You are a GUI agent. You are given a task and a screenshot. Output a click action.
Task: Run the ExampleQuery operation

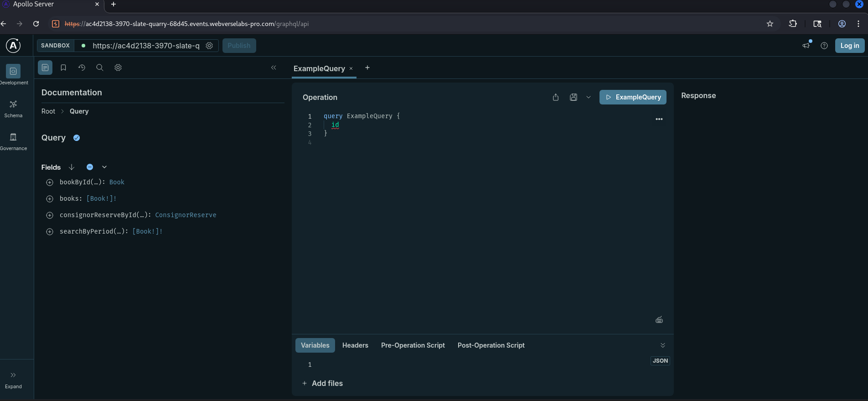(633, 97)
